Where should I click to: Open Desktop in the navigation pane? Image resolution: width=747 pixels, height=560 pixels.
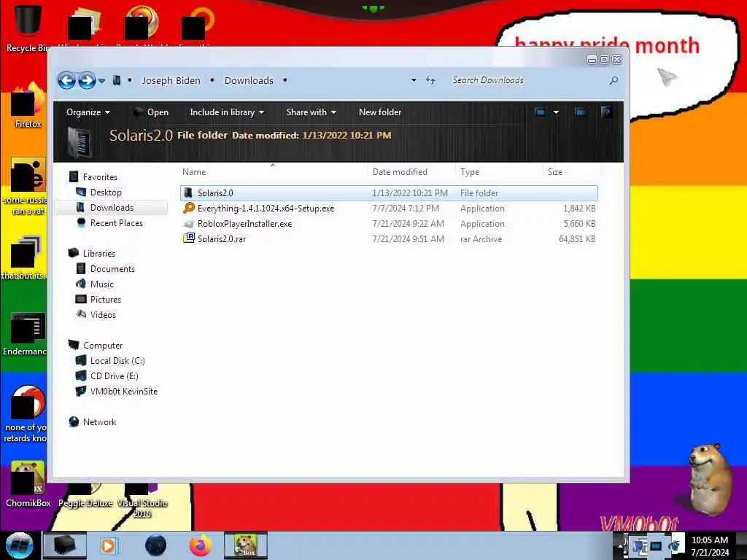[x=106, y=192]
